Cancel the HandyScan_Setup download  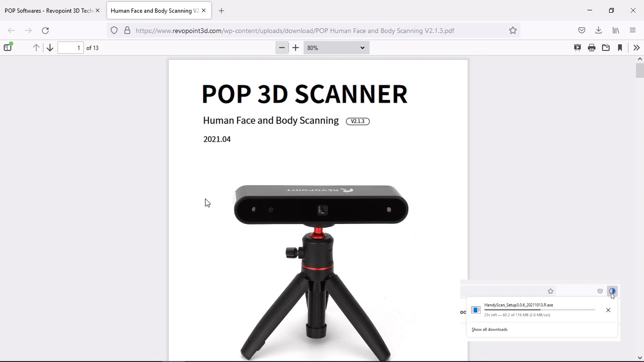[x=608, y=310]
